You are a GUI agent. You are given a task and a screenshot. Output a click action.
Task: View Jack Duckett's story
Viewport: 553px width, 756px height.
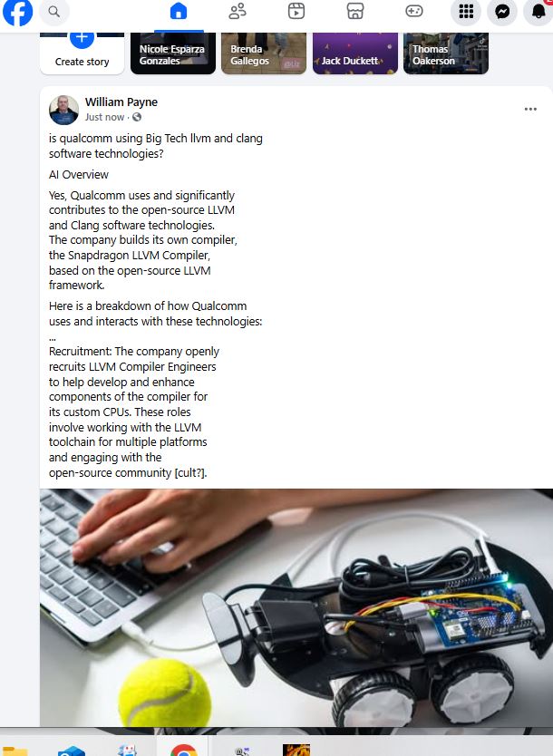point(355,53)
